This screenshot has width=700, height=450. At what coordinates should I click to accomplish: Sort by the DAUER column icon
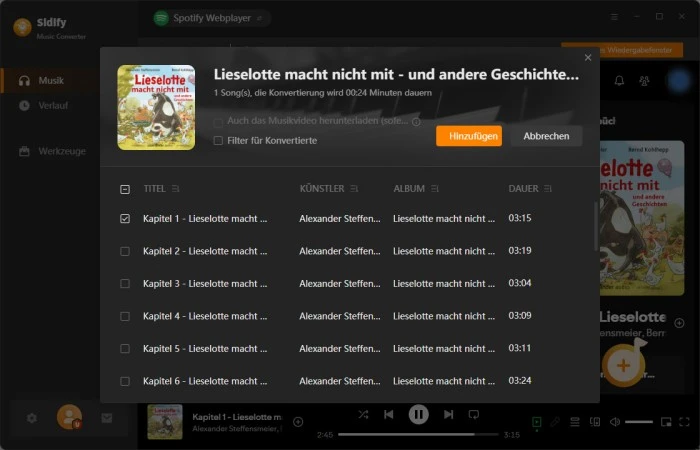[x=548, y=189]
